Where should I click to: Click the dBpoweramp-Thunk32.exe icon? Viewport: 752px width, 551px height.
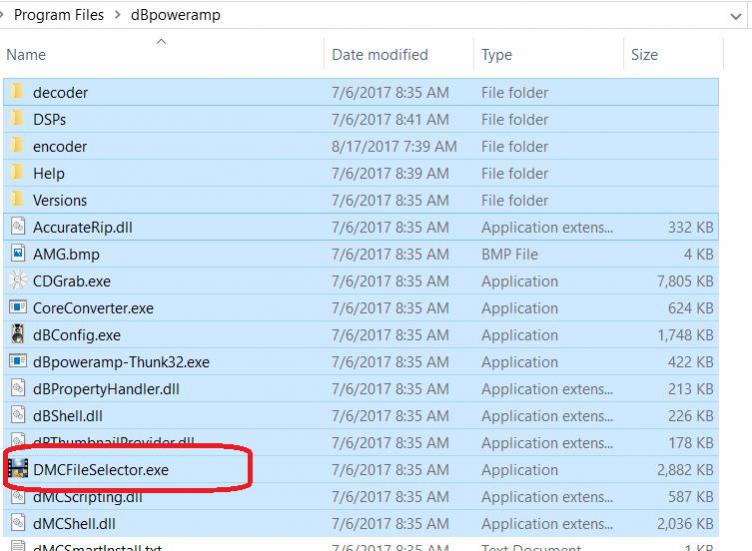click(17, 362)
